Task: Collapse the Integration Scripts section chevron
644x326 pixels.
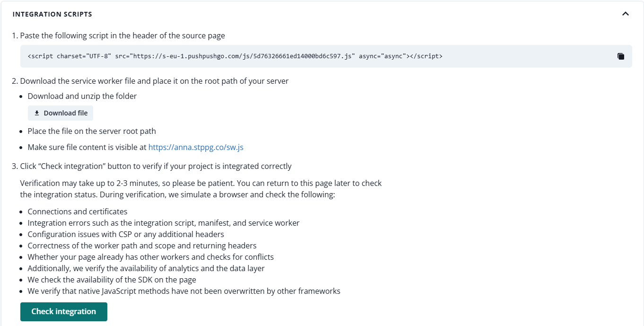Action: [x=625, y=14]
